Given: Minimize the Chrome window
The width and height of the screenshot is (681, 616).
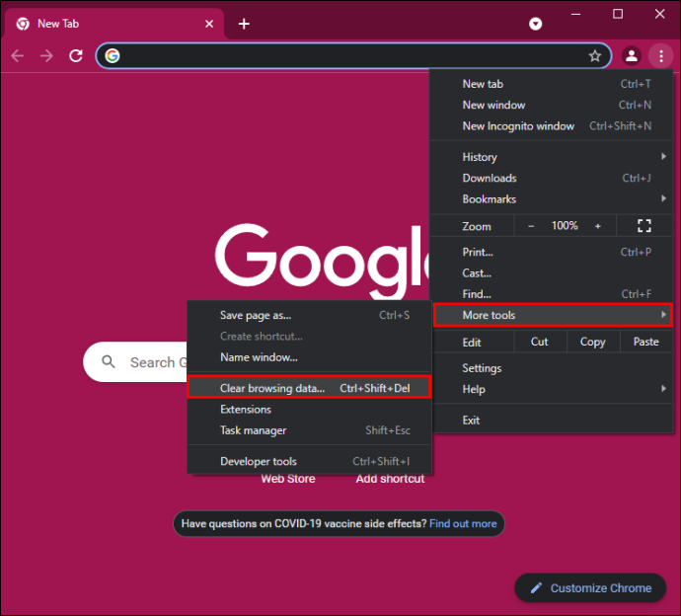Looking at the screenshot, I should point(576,15).
